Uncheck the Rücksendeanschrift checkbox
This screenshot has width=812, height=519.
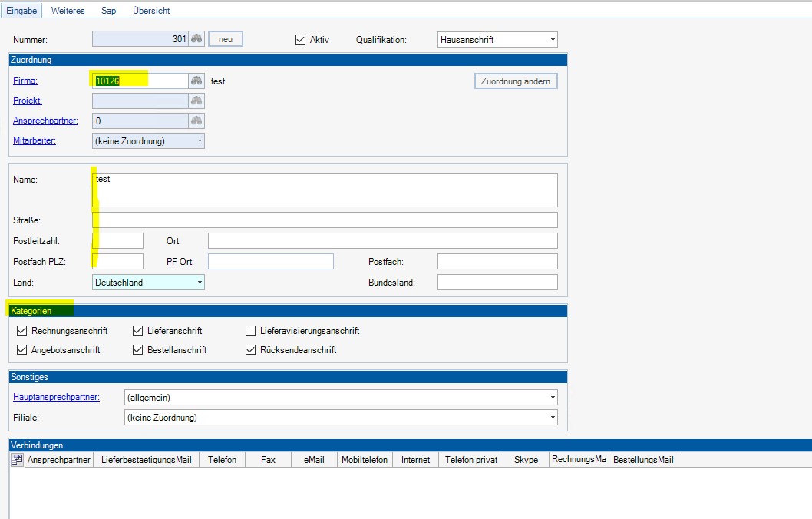click(x=250, y=350)
